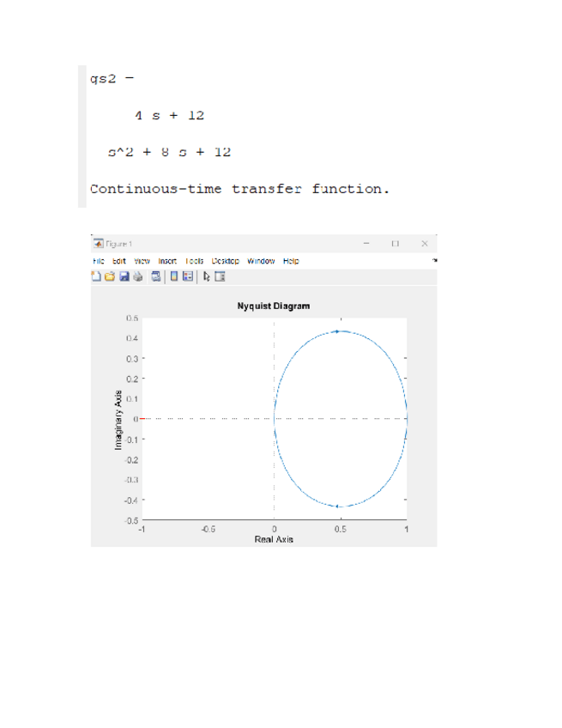
Task: Click the y-axis tick label 0.4
Action: [x=132, y=338]
